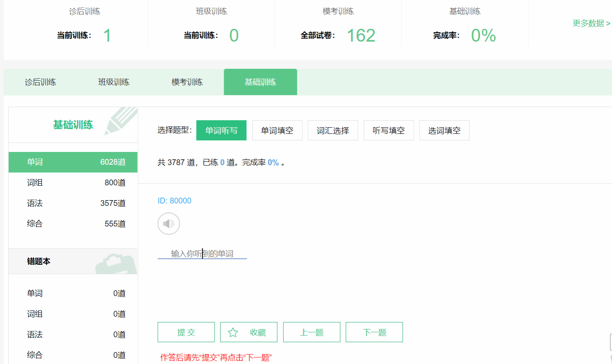612x364 pixels.
Task: Open the 更多数据 link
Action: click(x=591, y=23)
